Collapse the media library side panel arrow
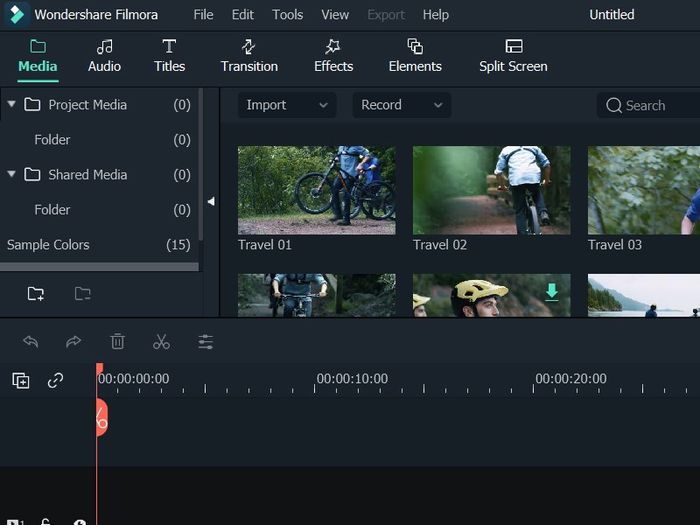 211,201
